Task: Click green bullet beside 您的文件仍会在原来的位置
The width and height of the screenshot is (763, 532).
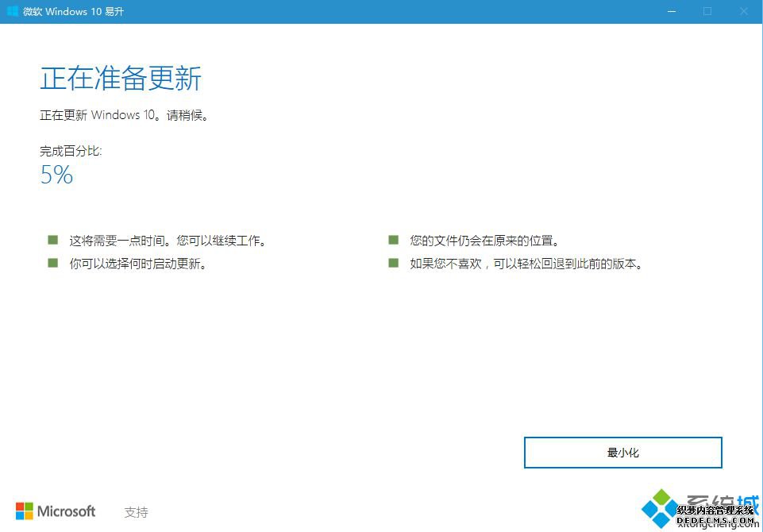Action: click(394, 240)
